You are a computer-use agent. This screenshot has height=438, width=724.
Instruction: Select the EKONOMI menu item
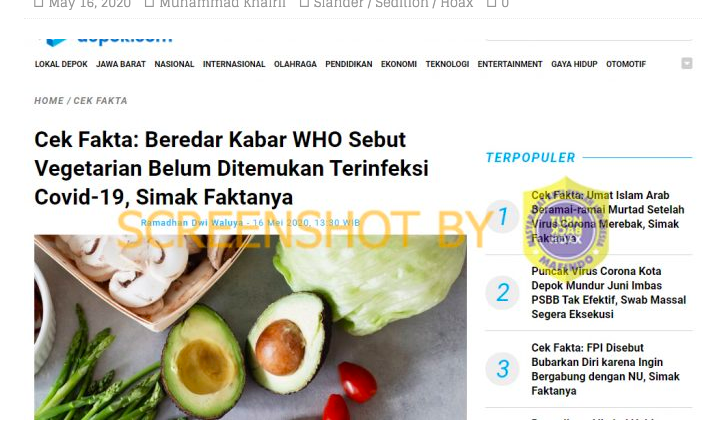pos(398,64)
